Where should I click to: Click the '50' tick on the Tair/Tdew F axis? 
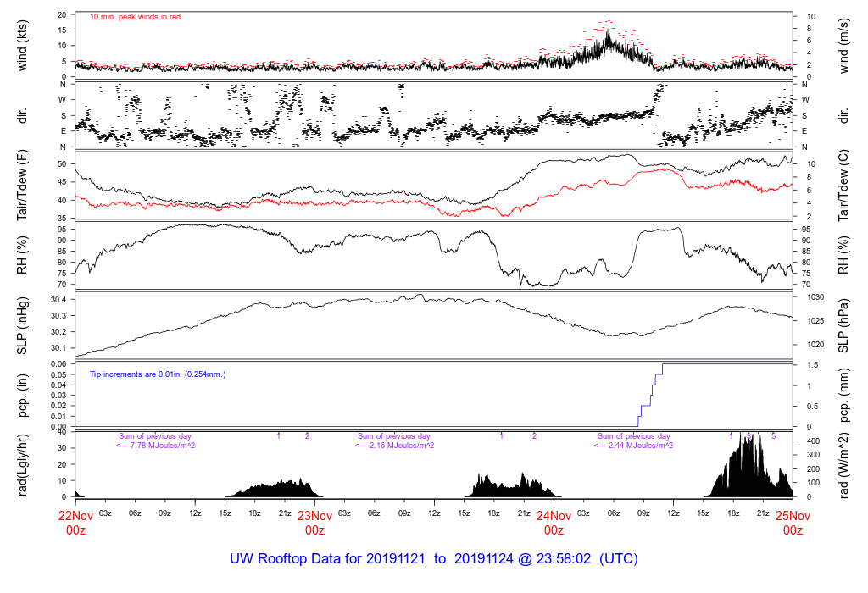point(62,164)
